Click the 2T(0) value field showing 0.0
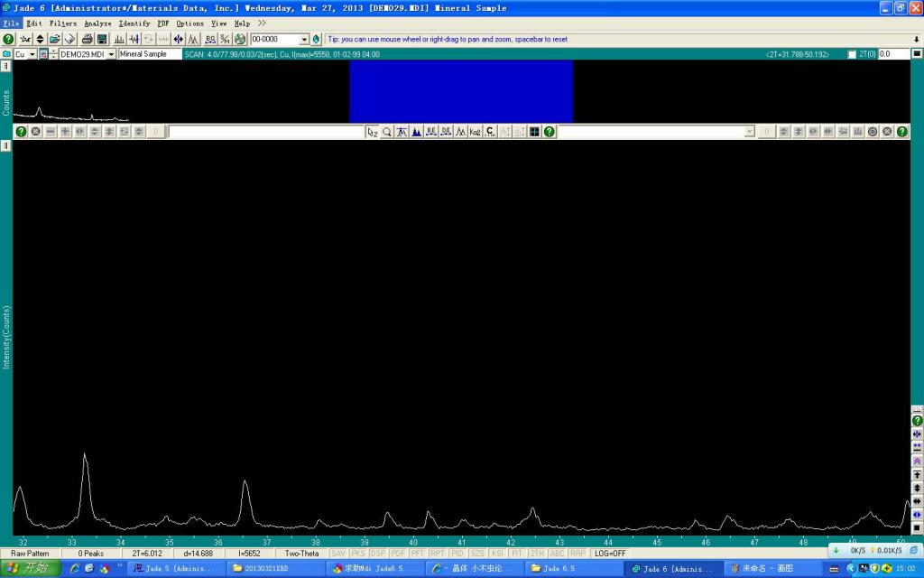Viewport: 924px width, 578px height. (x=893, y=54)
